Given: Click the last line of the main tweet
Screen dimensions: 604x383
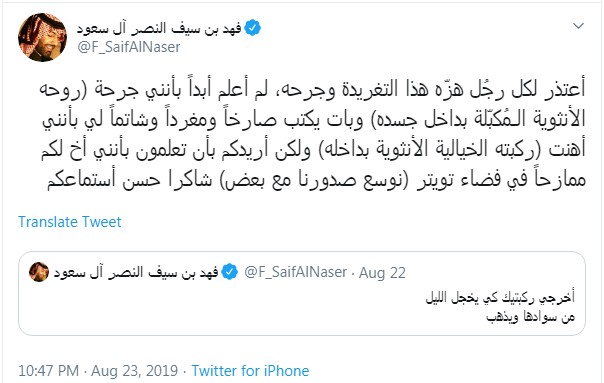Looking at the screenshot, I should (316, 180).
